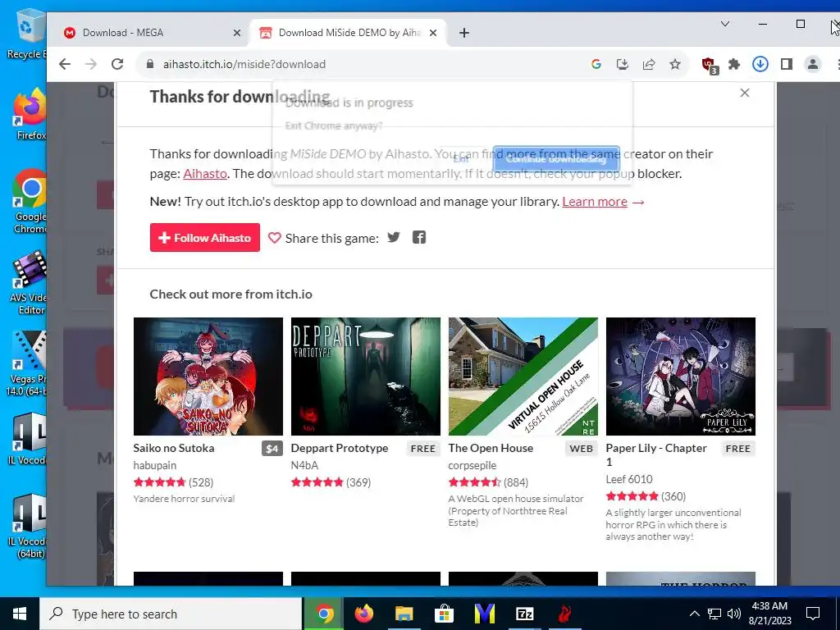Close the MiSide DEMO tab
Viewport: 840px width, 630px height.
coord(433,33)
